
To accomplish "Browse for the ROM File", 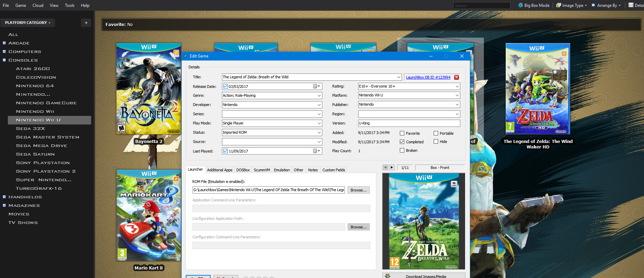I will [x=359, y=190].
